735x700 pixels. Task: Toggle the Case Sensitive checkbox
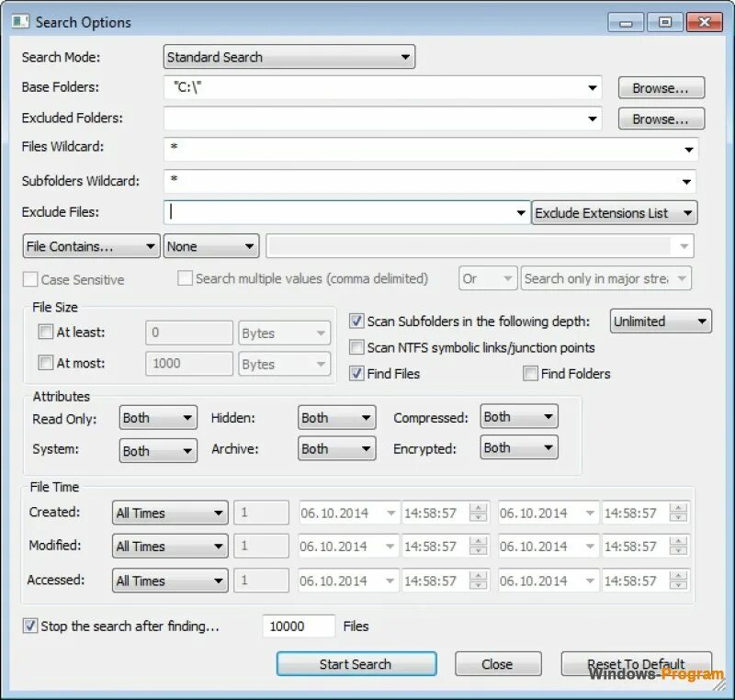point(30,279)
